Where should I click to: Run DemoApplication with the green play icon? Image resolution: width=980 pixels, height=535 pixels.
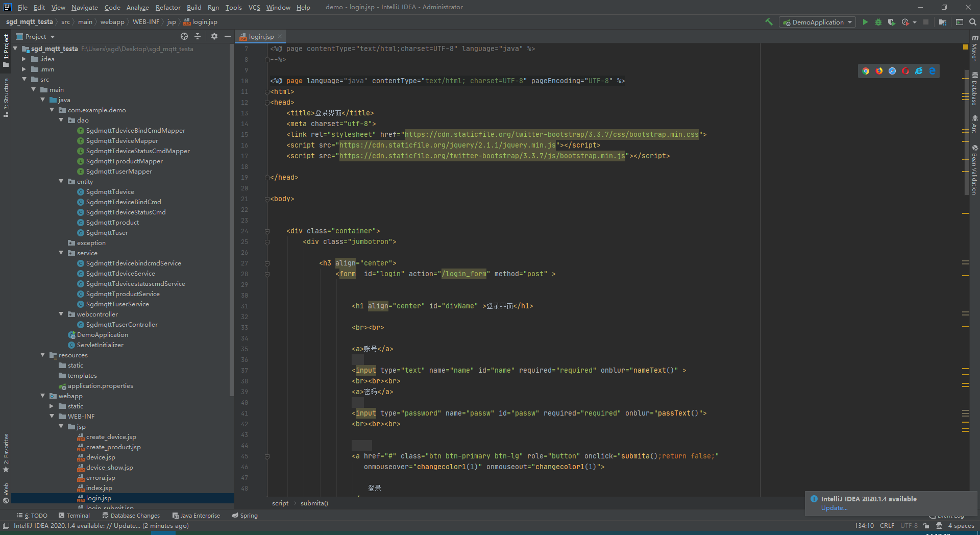click(865, 22)
